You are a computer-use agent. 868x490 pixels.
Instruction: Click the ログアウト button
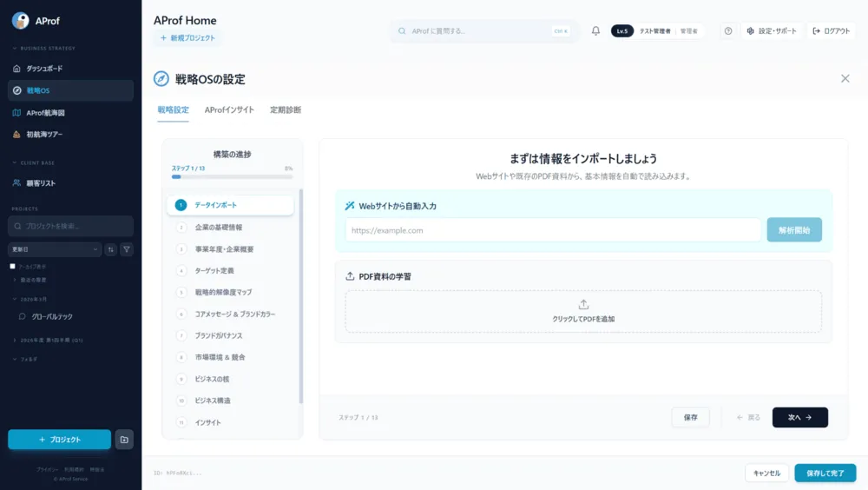(x=831, y=31)
